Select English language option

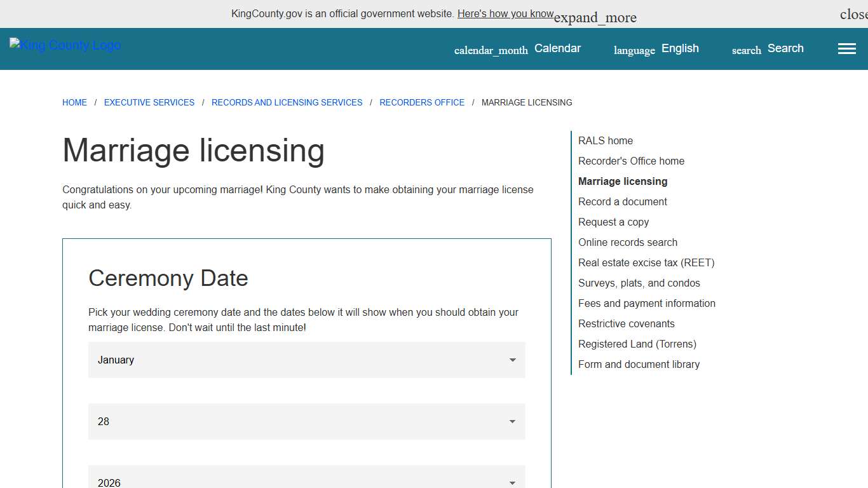coord(680,48)
